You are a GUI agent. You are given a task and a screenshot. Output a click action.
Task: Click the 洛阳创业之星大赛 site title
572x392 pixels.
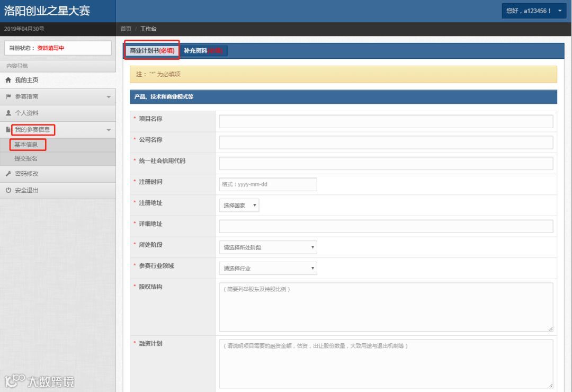47,11
